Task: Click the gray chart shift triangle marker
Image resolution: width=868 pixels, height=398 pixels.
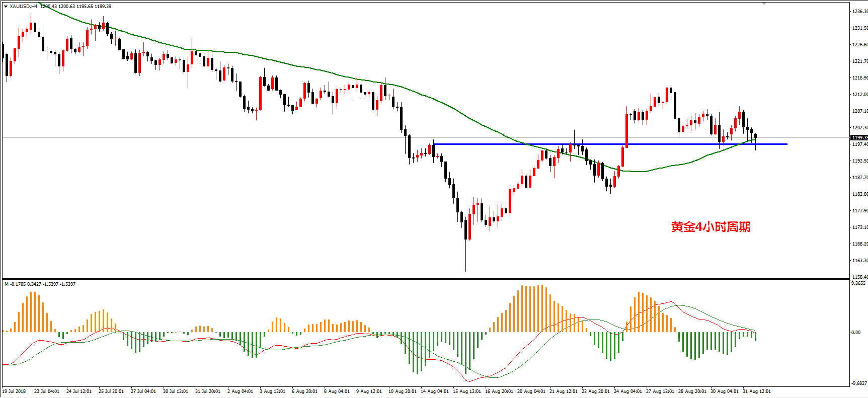Action: click(764, 4)
